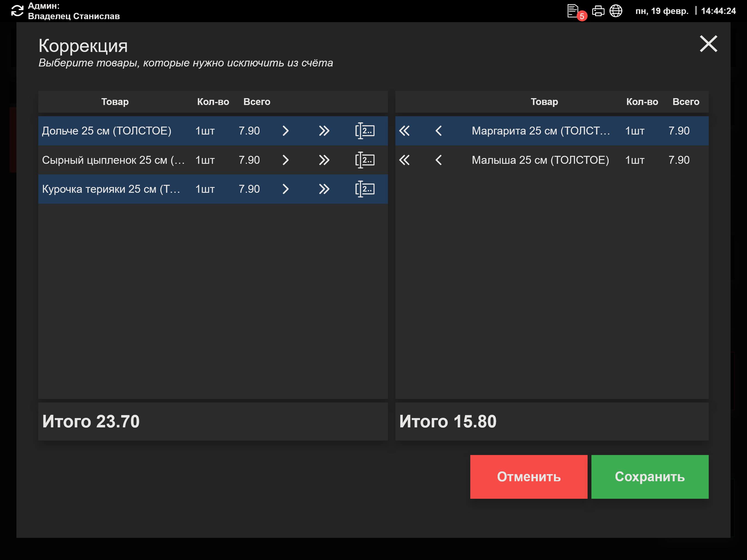Open the printer status icon

click(598, 11)
